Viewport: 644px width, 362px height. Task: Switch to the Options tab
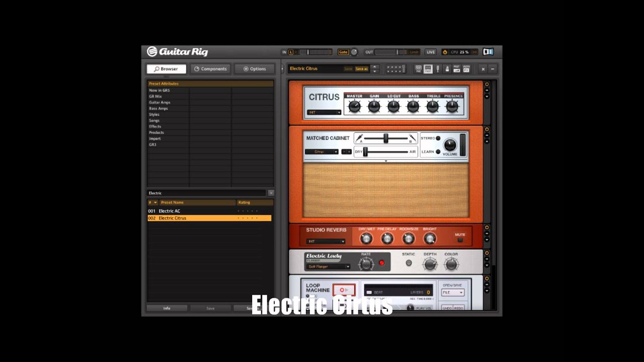255,69
